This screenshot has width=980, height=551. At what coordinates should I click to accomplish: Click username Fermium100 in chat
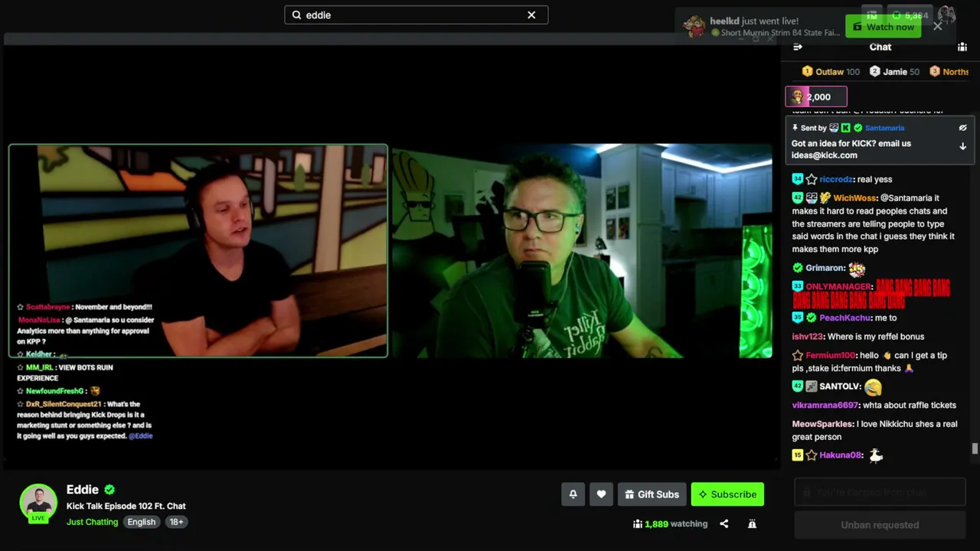click(x=830, y=355)
